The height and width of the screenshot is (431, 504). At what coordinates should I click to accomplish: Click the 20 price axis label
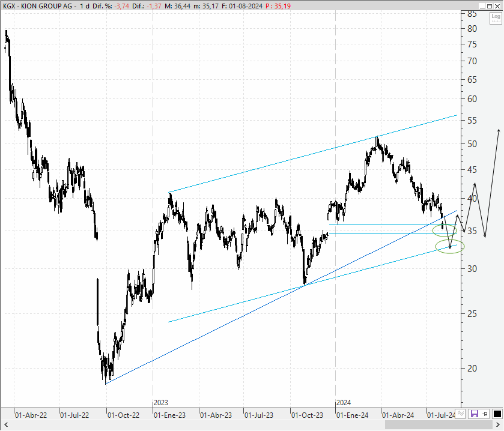tap(472, 369)
